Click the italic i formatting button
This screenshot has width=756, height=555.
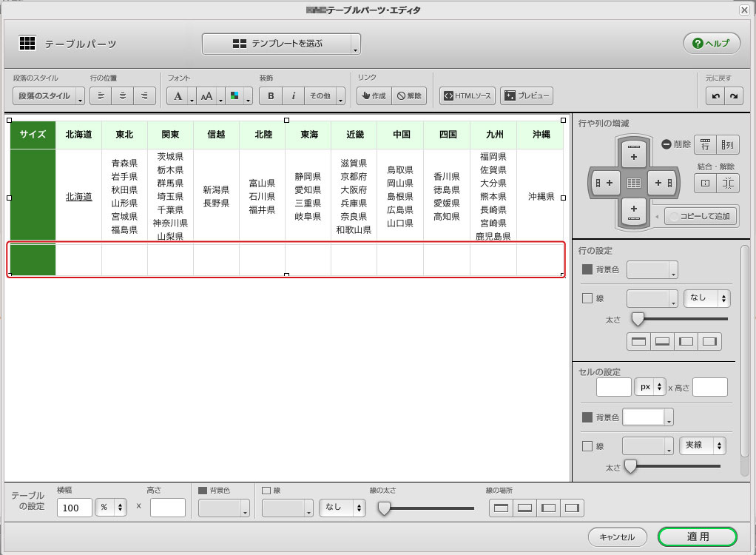click(293, 96)
